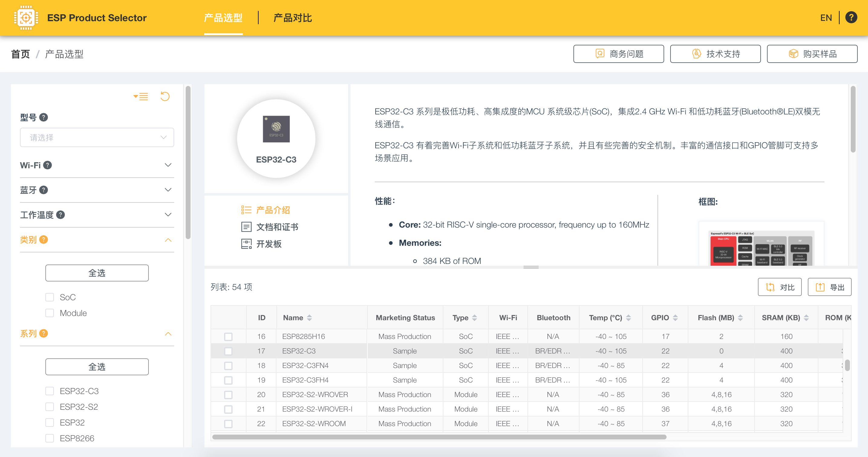Click the panel resize handle above list
868x457 pixels.
pyautogui.click(x=531, y=267)
